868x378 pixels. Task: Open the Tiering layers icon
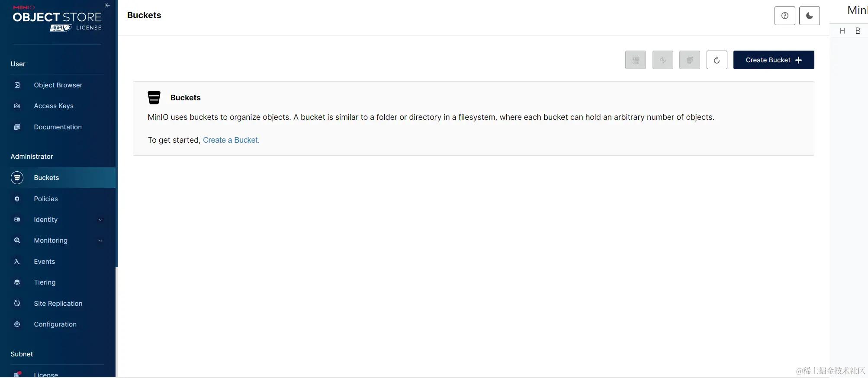coord(17,282)
